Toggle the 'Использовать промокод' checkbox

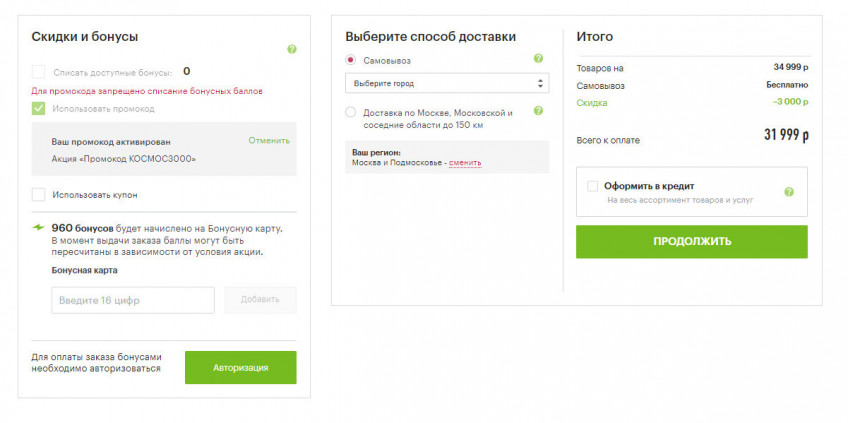coord(38,108)
